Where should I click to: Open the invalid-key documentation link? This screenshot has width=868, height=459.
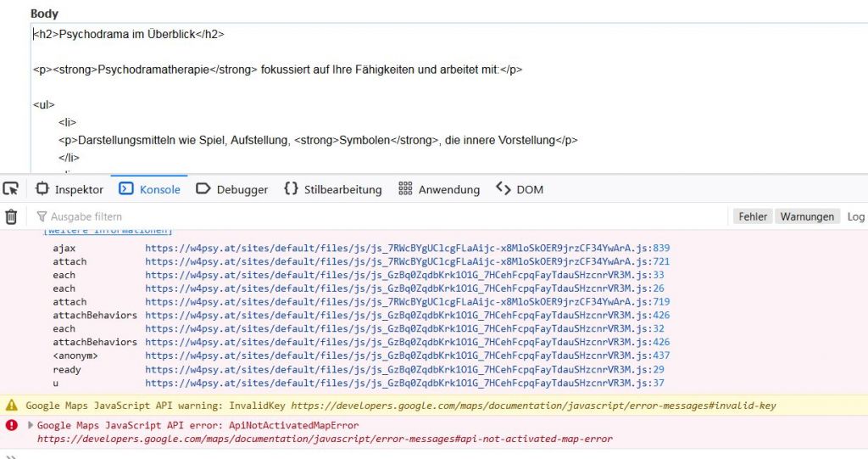(533, 406)
